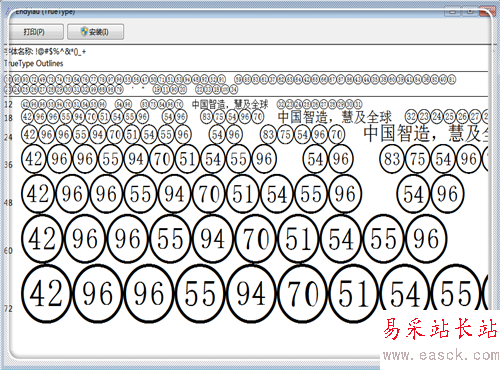Click the 打印(P) print button
The image size is (500, 370).
pyautogui.click(x=35, y=32)
